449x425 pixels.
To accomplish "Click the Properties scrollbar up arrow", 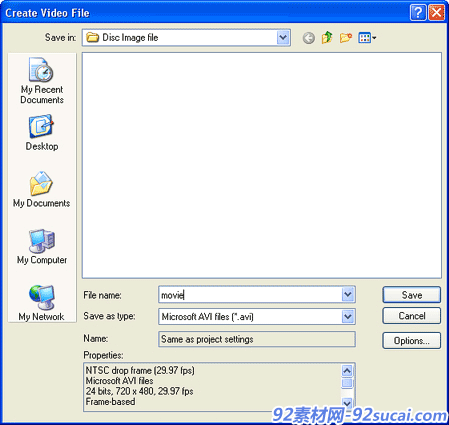I will pyautogui.click(x=347, y=371).
